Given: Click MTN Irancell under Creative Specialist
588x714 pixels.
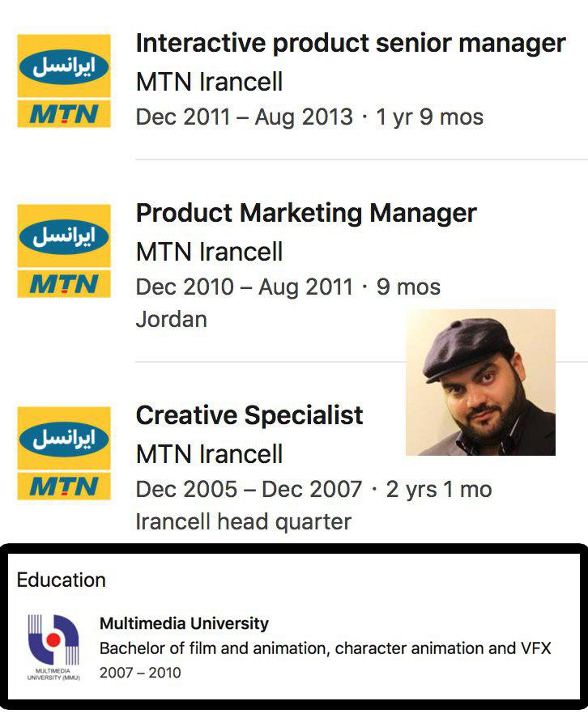Looking at the screenshot, I should tap(209, 454).
